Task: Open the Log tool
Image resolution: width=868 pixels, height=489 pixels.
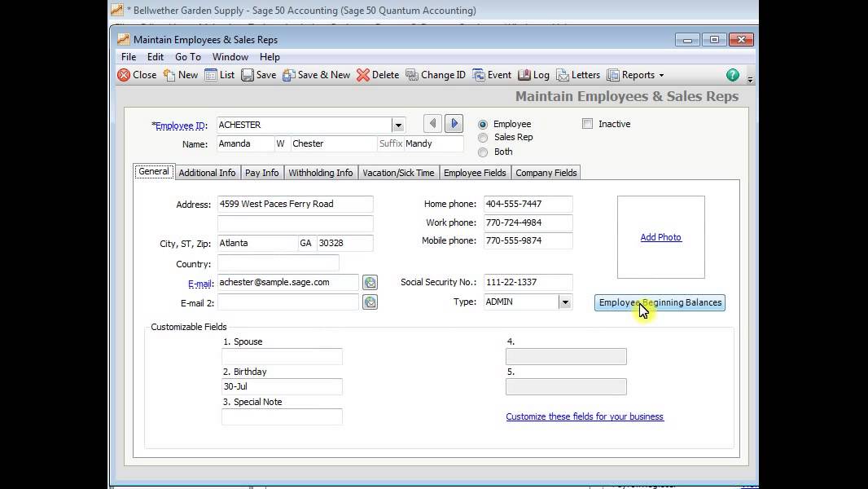Action: [533, 75]
